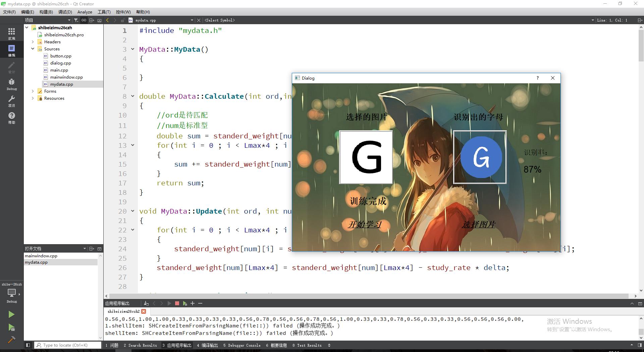This screenshot has height=352, width=644.
Task: Click the Build hammer icon
Action: (11, 340)
